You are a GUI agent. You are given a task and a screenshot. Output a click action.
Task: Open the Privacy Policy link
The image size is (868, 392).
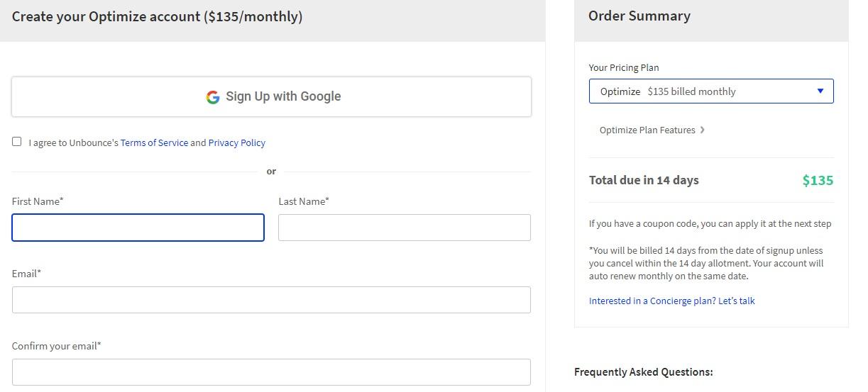click(x=236, y=142)
